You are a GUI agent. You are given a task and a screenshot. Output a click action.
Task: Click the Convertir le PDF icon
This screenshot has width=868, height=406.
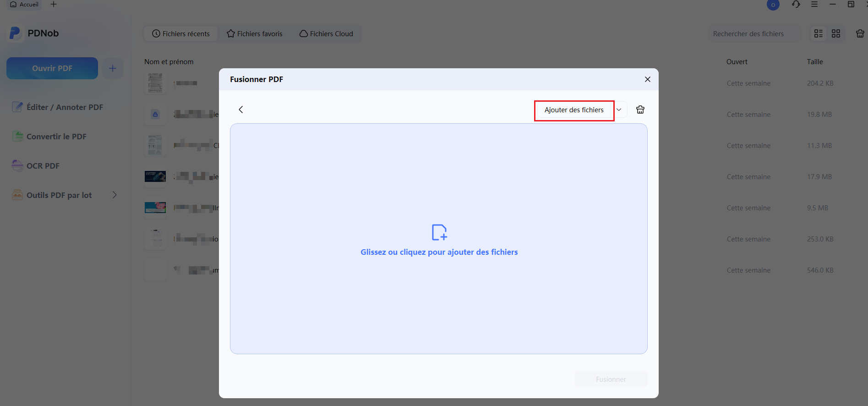coord(17,136)
